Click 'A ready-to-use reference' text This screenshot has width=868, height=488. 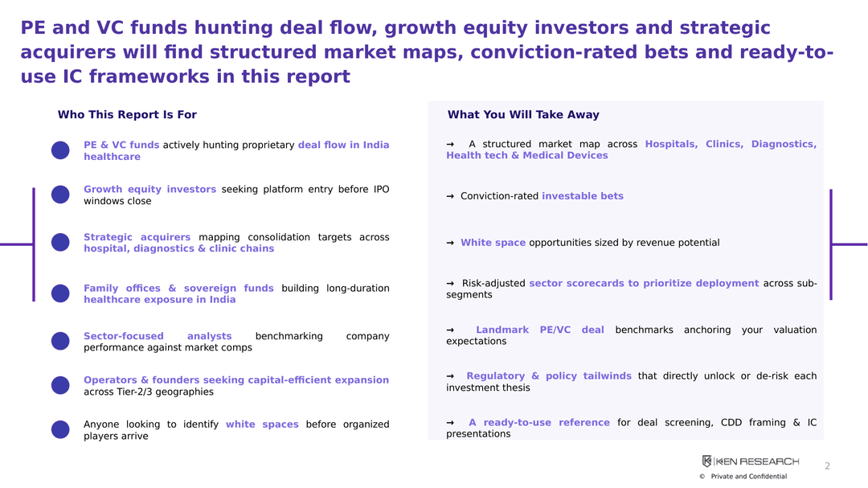pos(539,423)
